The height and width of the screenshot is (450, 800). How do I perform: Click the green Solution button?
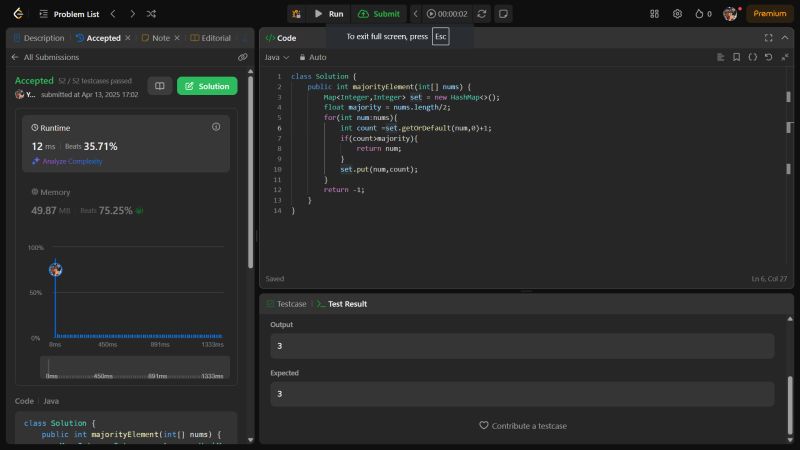[207, 86]
